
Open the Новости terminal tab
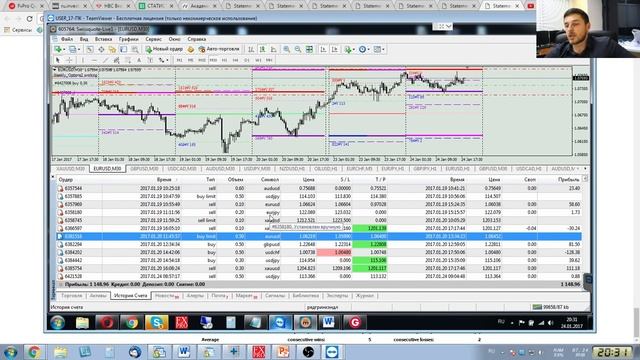point(167,296)
